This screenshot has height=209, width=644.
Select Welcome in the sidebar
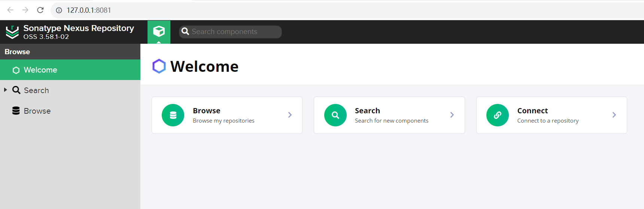40,70
